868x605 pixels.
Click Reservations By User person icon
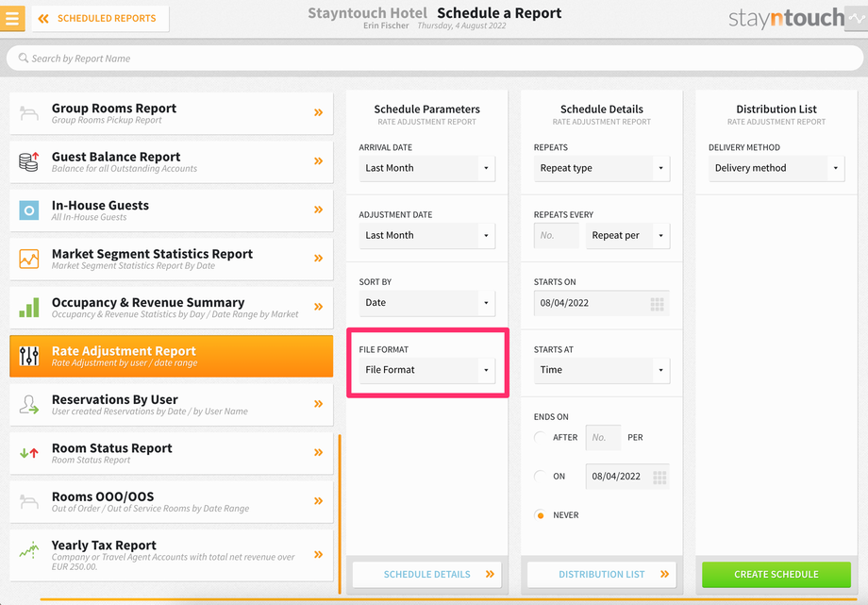(29, 405)
